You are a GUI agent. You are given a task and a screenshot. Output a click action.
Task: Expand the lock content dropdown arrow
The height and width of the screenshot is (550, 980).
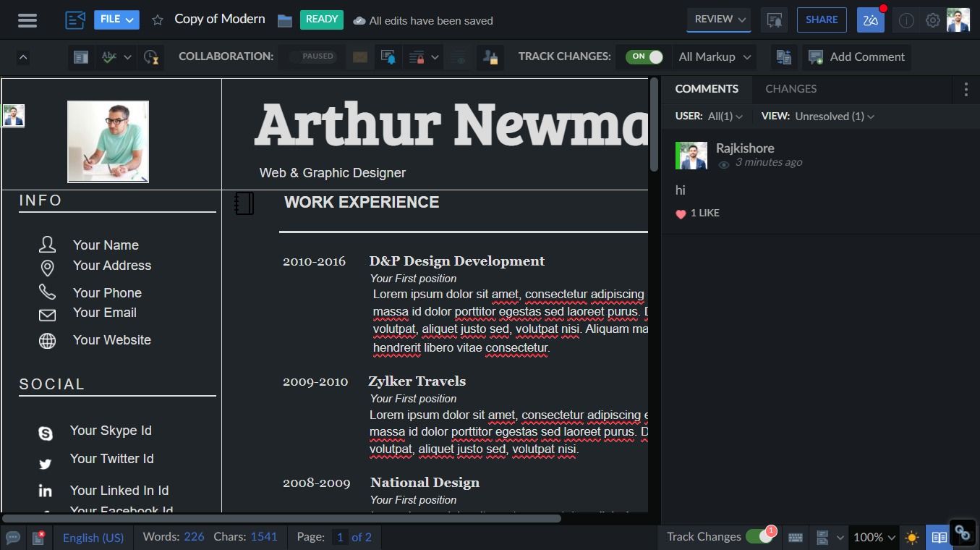tap(435, 57)
